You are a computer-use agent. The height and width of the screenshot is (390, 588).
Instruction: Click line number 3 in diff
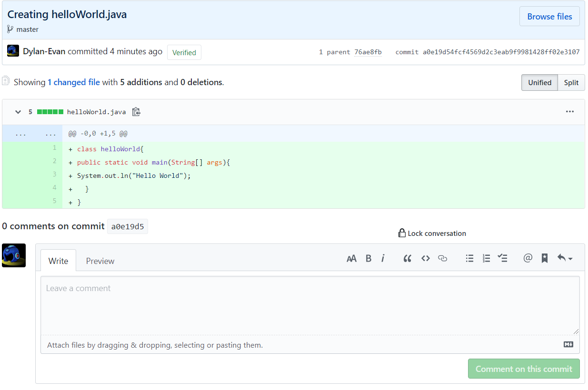coord(54,175)
